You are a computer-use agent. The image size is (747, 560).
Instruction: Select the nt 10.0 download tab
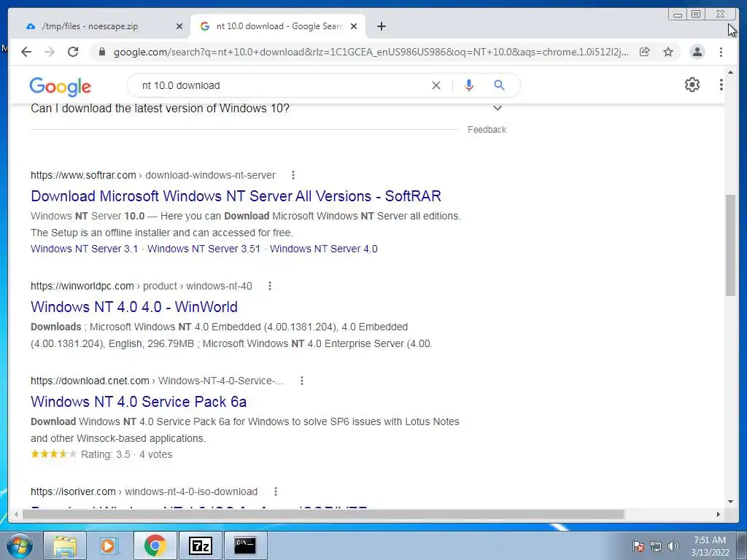[278, 26]
